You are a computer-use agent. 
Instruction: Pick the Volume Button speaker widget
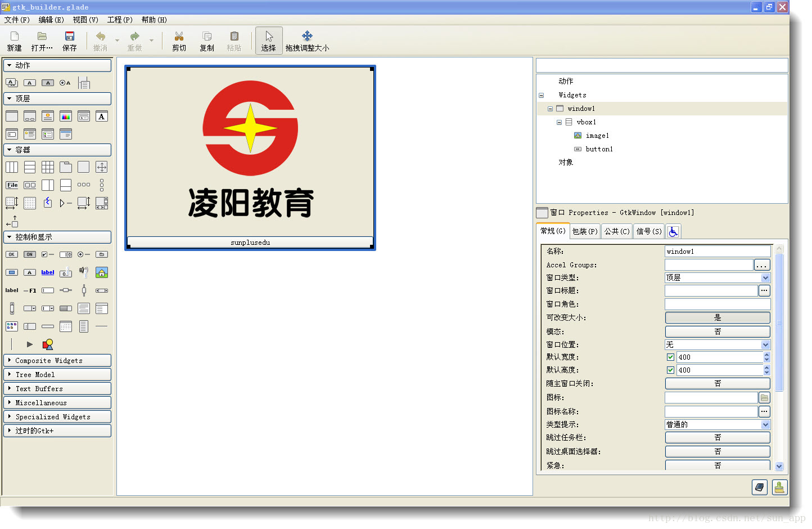(x=84, y=272)
